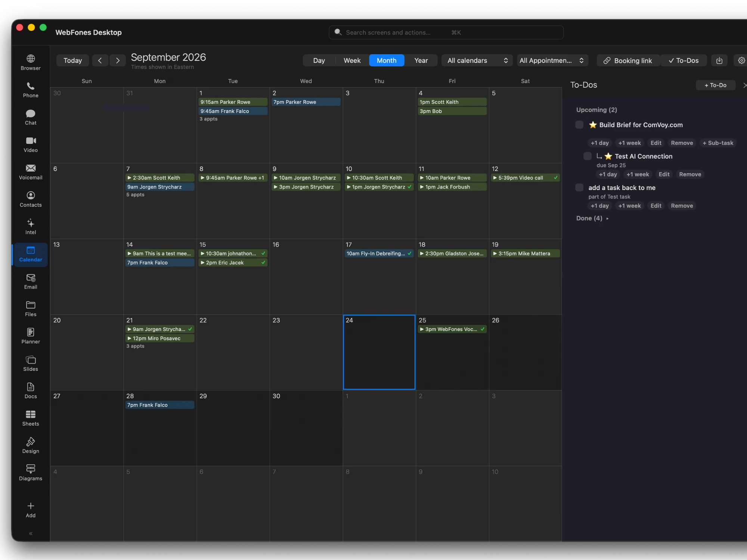Open 12pm Miro Posavec appointment
Image resolution: width=747 pixels, height=560 pixels.
[160, 339]
